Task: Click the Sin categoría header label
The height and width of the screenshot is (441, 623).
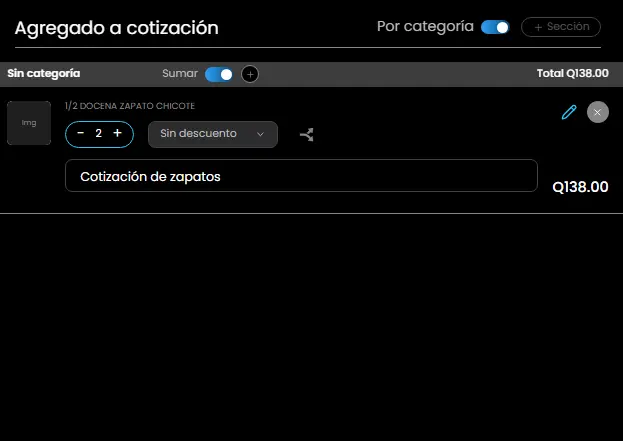Action: [x=44, y=74]
